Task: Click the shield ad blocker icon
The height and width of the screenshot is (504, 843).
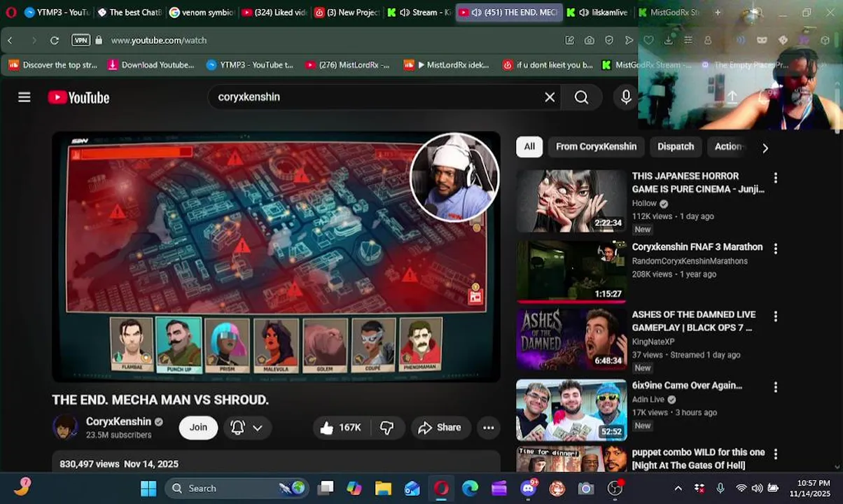Action: point(609,41)
